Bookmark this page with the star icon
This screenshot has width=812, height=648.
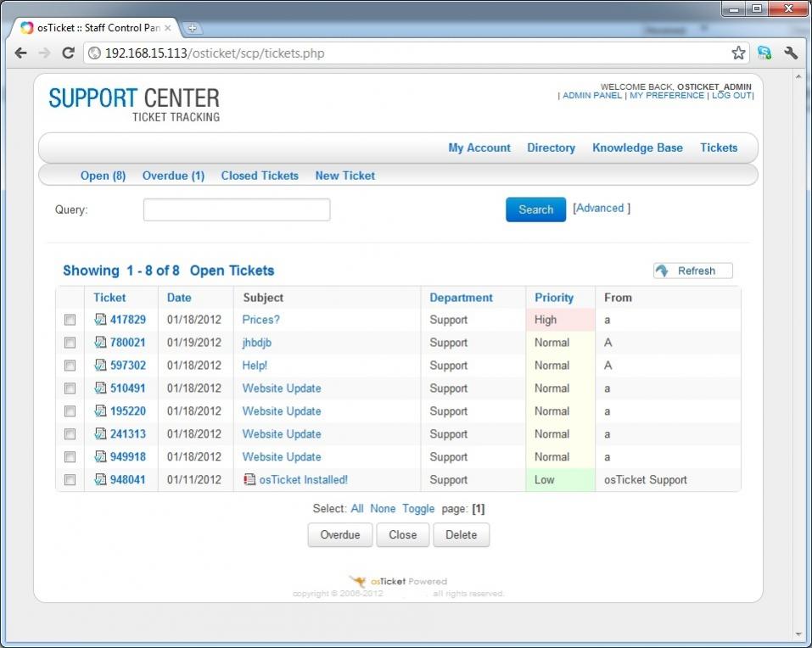pyautogui.click(x=738, y=53)
